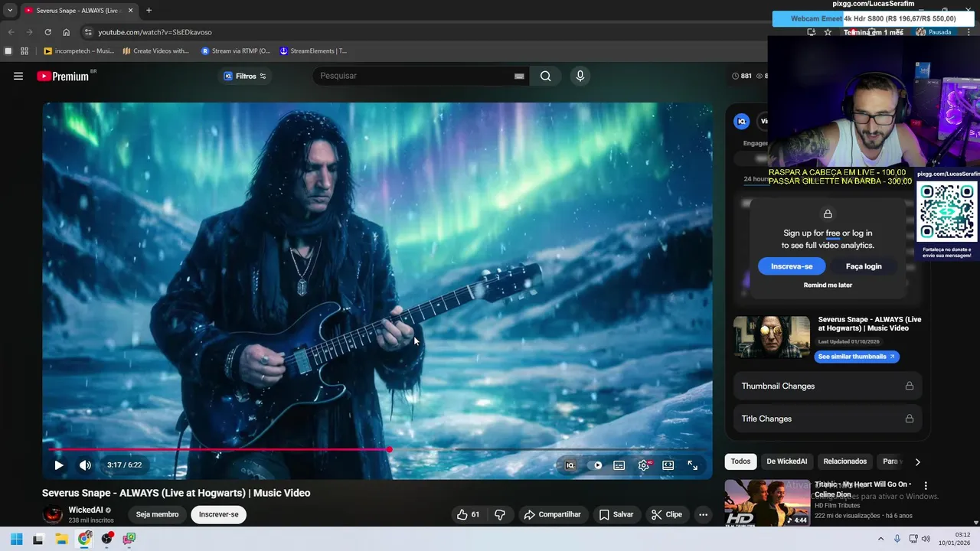Viewport: 980px width, 551px height.
Task: Open new browser tab
Action: (x=149, y=11)
